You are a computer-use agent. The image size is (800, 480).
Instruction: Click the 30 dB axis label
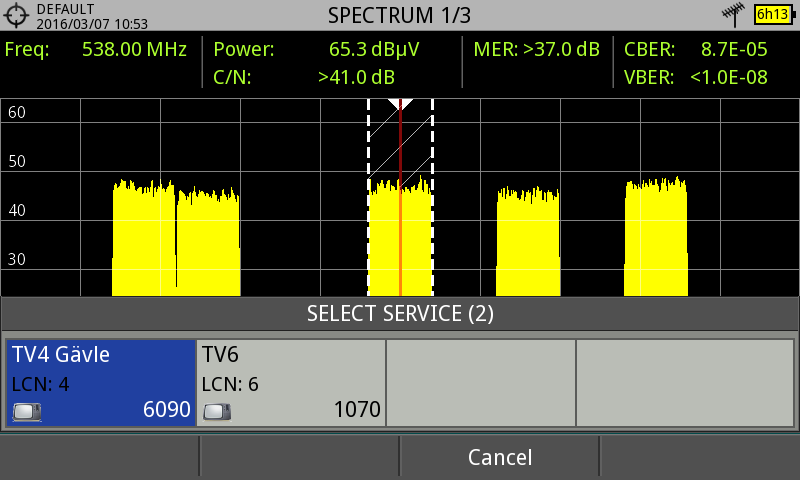tap(17, 259)
